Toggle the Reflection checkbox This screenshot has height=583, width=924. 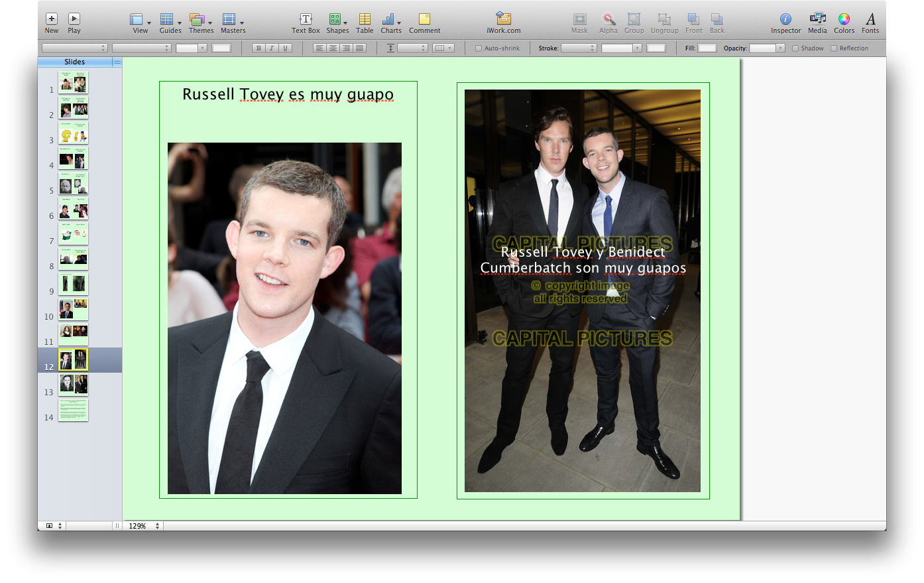click(834, 48)
